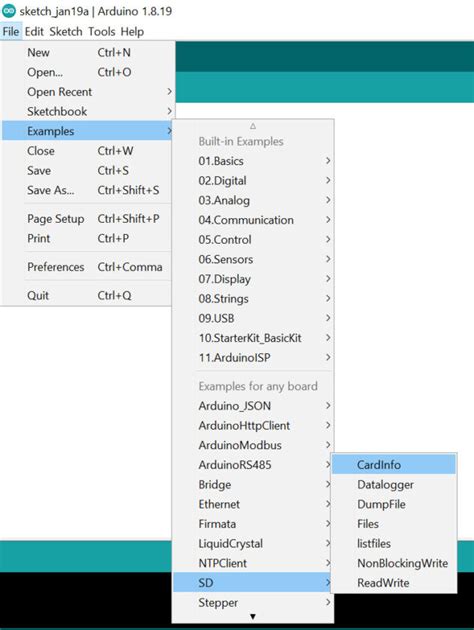Image resolution: width=474 pixels, height=630 pixels.
Task: Expand the 06.Sensors examples
Action: [x=253, y=259]
